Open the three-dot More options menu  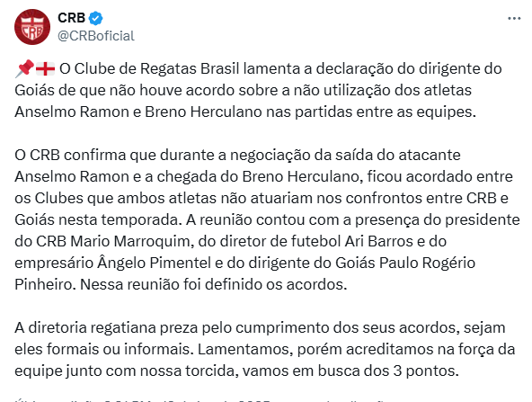point(514,18)
